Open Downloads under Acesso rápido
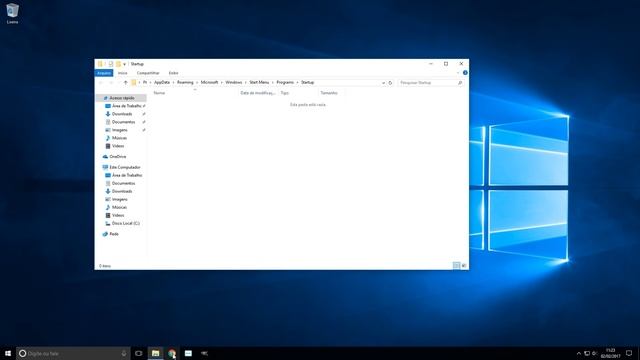This screenshot has height=360, width=640. coord(122,114)
